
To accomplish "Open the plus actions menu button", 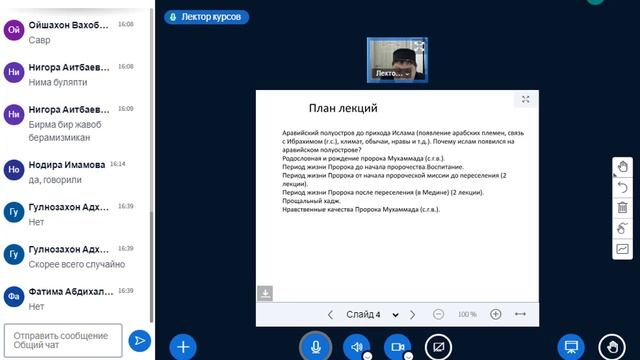I will [x=183, y=347].
